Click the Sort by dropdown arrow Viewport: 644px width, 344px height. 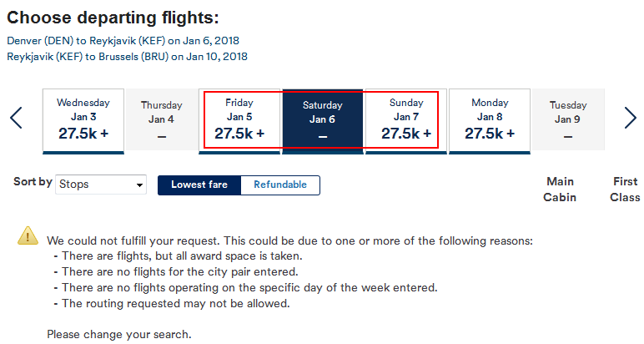pos(139,185)
